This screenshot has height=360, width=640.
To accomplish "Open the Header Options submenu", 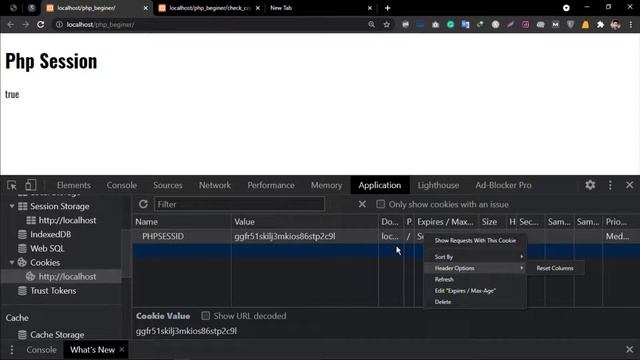I will click(476, 268).
